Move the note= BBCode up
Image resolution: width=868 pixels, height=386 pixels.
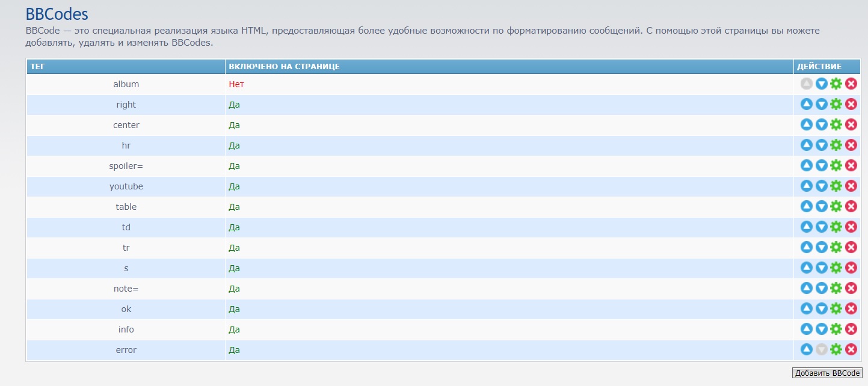807,289
